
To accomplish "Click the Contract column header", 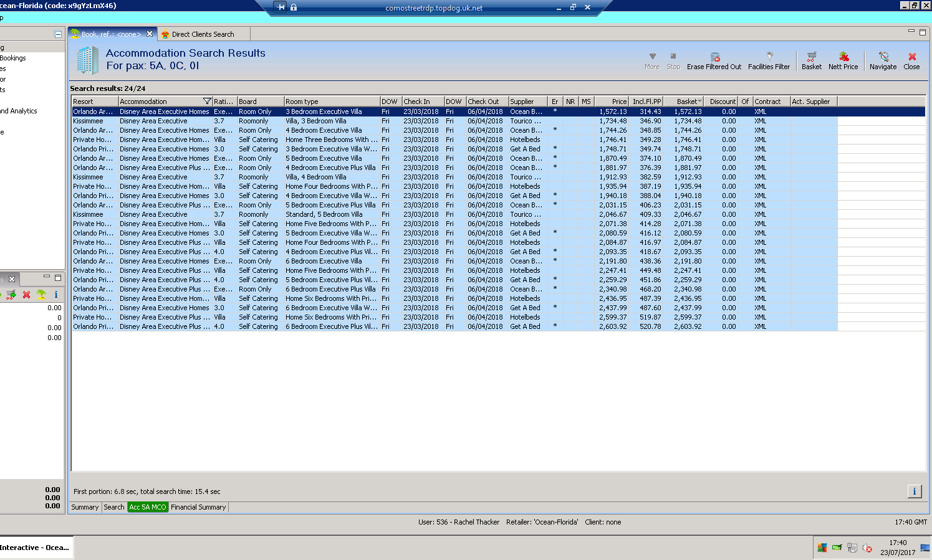I will (771, 102).
